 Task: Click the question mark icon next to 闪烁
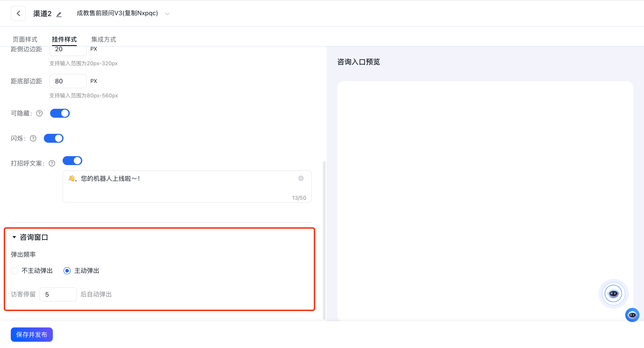point(33,138)
